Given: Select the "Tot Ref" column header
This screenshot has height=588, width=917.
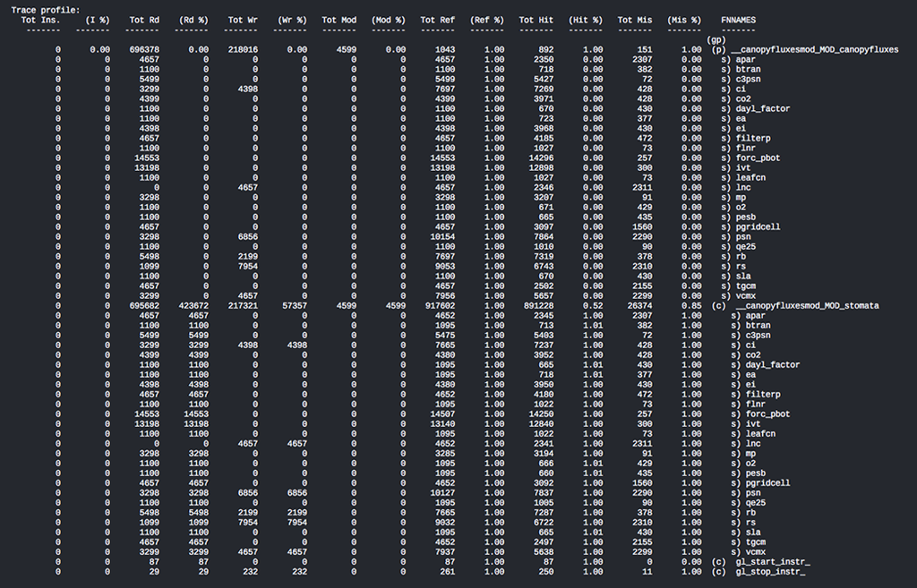Looking at the screenshot, I should (438, 20).
